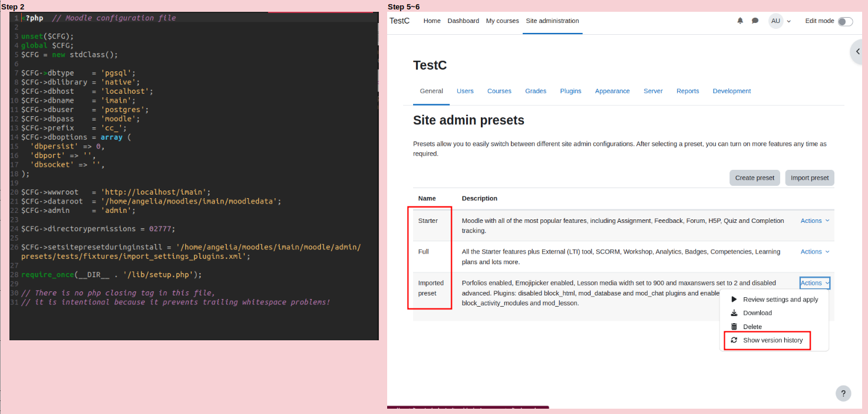The width and height of the screenshot is (868, 414).
Task: Open Actions dropdown for Full preset
Action: (815, 252)
